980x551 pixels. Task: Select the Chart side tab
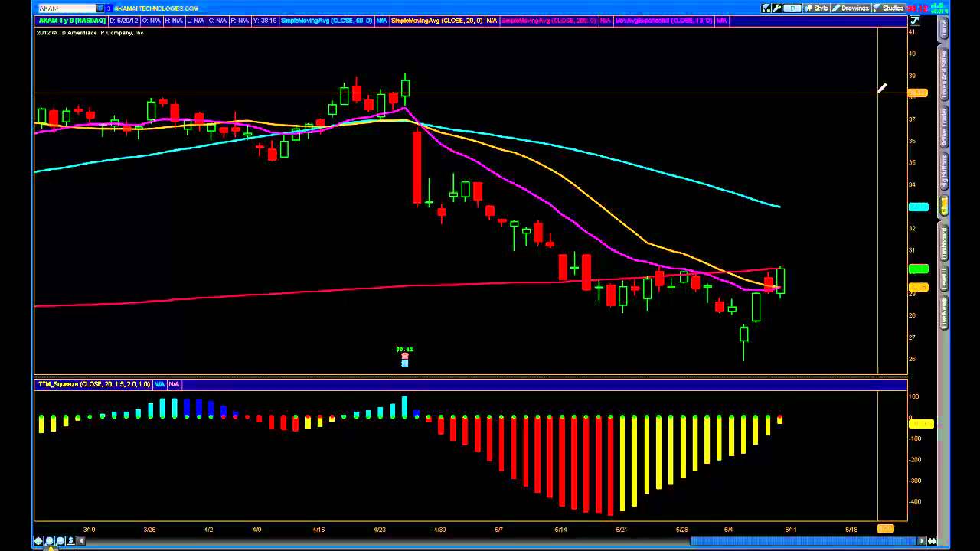(x=944, y=205)
